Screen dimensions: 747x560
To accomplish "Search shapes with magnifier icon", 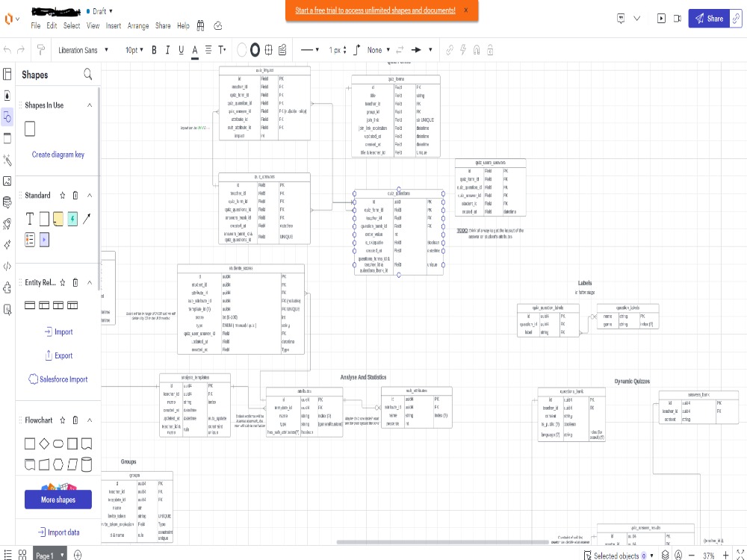I will click(x=87, y=74).
